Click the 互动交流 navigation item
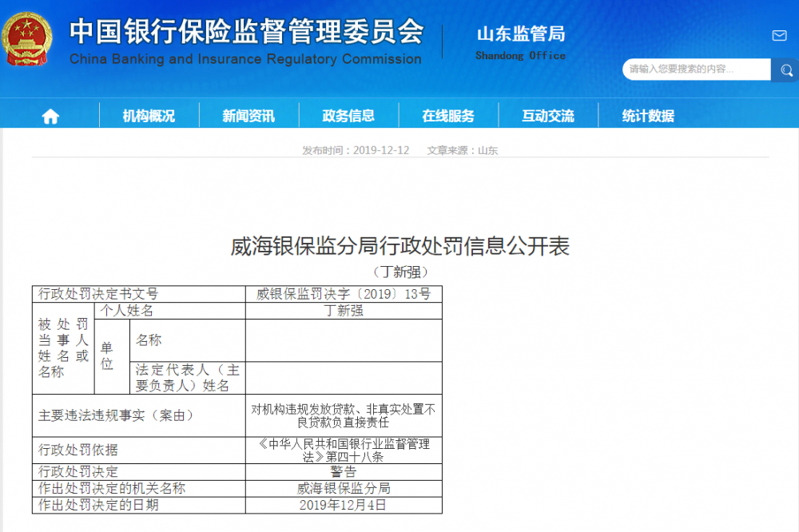Image resolution: width=799 pixels, height=532 pixels. tap(548, 115)
